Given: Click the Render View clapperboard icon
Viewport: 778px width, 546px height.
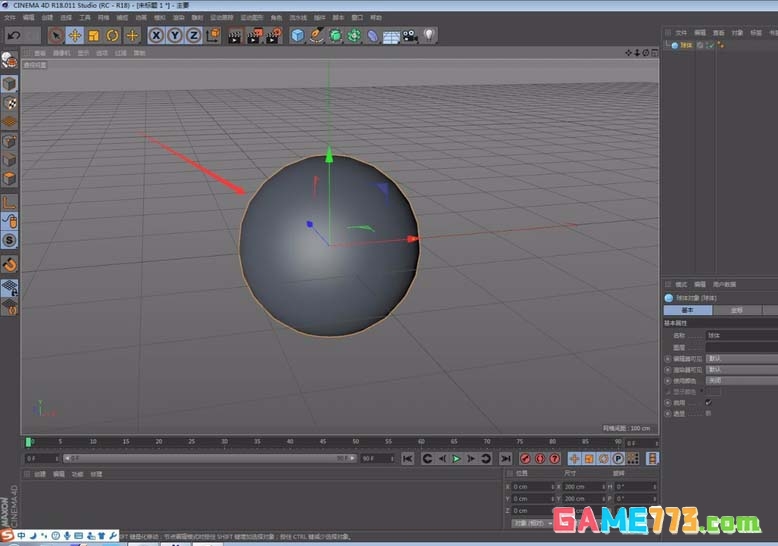Looking at the screenshot, I should tap(235, 35).
